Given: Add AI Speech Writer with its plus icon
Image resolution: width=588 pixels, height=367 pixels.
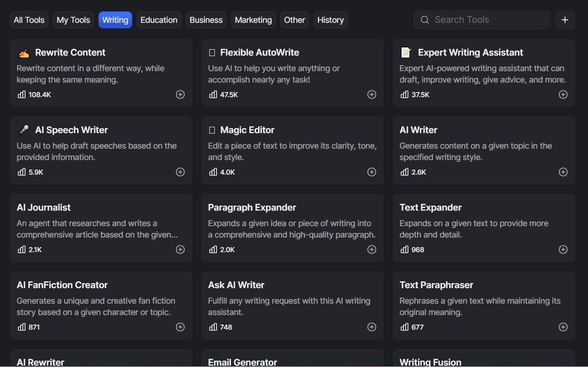Looking at the screenshot, I should pyautogui.click(x=181, y=172).
